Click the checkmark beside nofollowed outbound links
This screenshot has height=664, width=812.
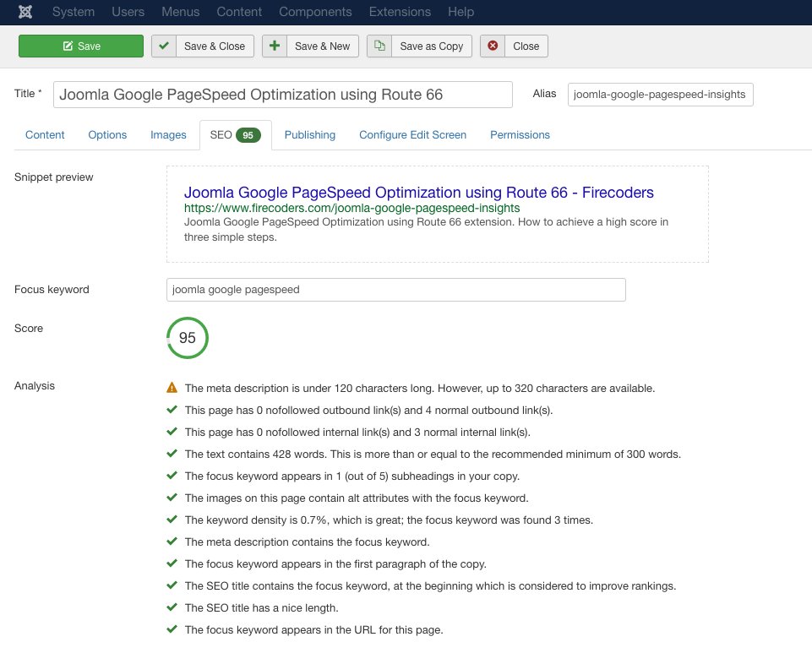[x=172, y=410]
